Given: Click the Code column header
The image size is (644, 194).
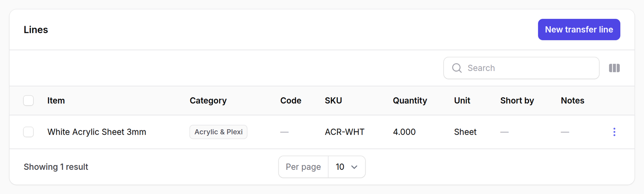Looking at the screenshot, I should point(291,101).
